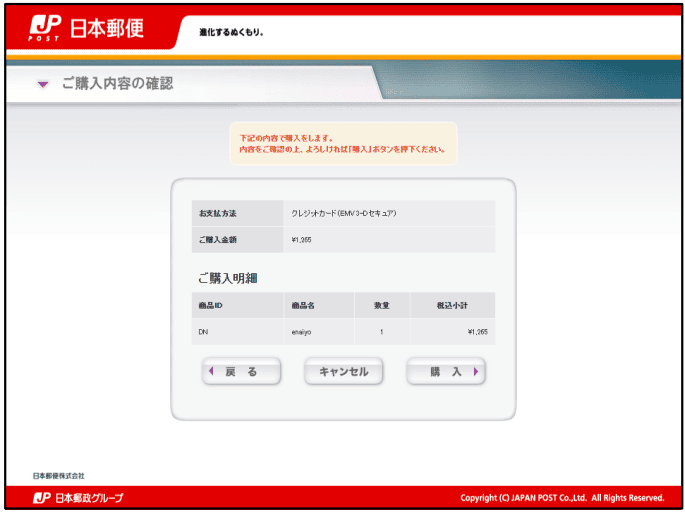This screenshot has height=513, width=685.
Task: Select the quantity cell showing 1
Action: [381, 332]
